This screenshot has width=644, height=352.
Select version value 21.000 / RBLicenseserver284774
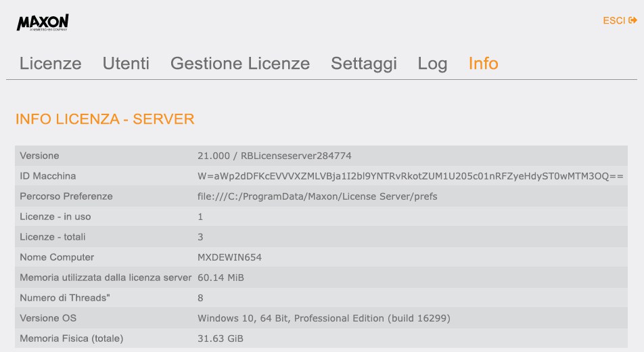click(275, 156)
